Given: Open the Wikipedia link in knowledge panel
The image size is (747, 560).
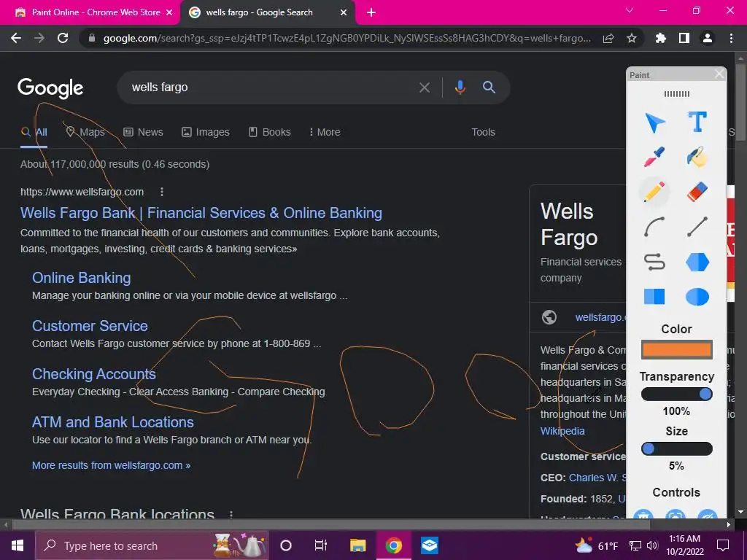Looking at the screenshot, I should tap(562, 431).
